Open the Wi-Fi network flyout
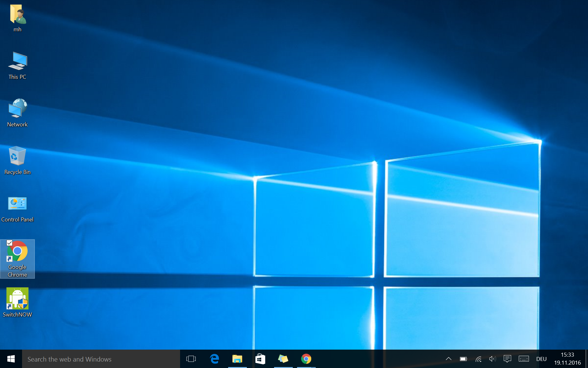This screenshot has height=368, width=588. pyautogui.click(x=478, y=359)
